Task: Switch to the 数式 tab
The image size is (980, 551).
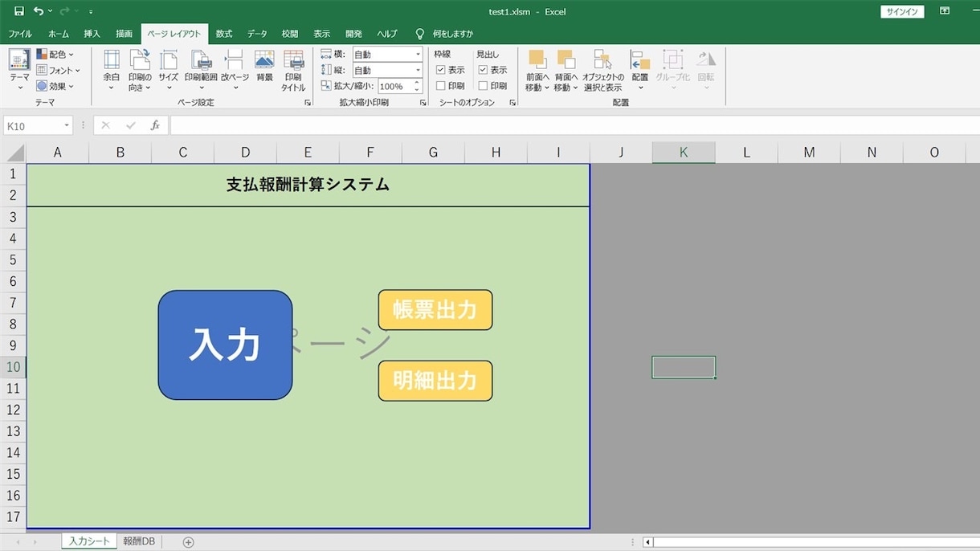Action: (224, 34)
